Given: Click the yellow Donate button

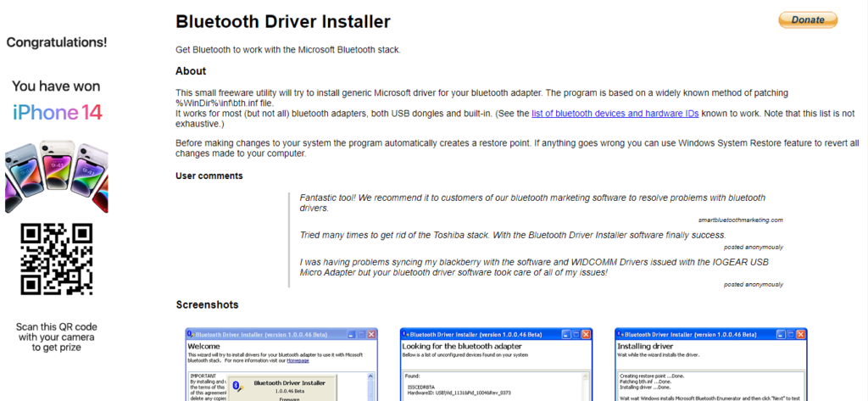Looking at the screenshot, I should pos(808,20).
